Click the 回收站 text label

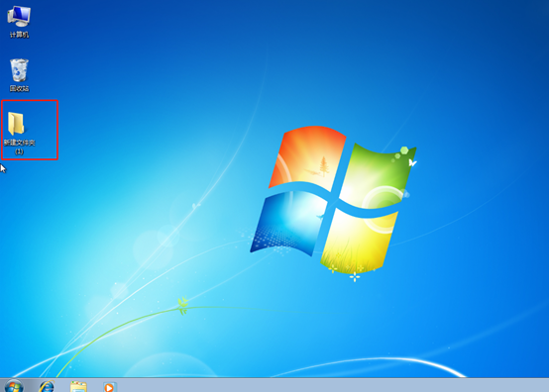pos(19,88)
